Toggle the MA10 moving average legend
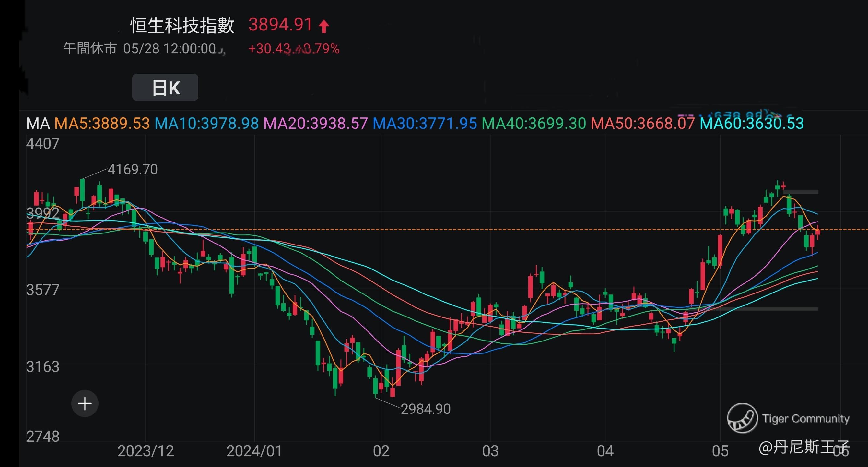The width and height of the screenshot is (868, 467). (206, 124)
